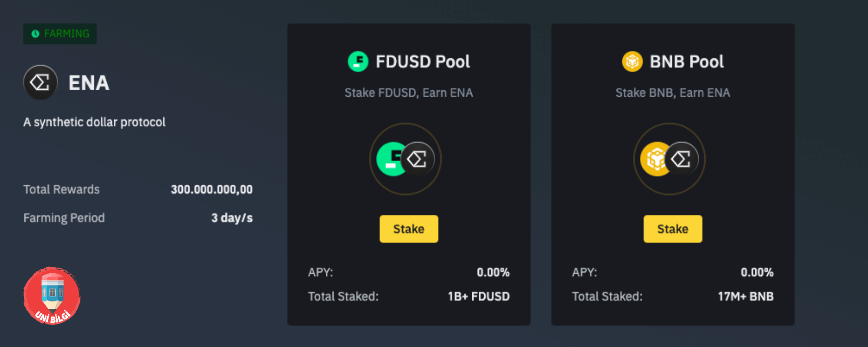Click the Total Rewards 300.000.000,00 value

[212, 190]
